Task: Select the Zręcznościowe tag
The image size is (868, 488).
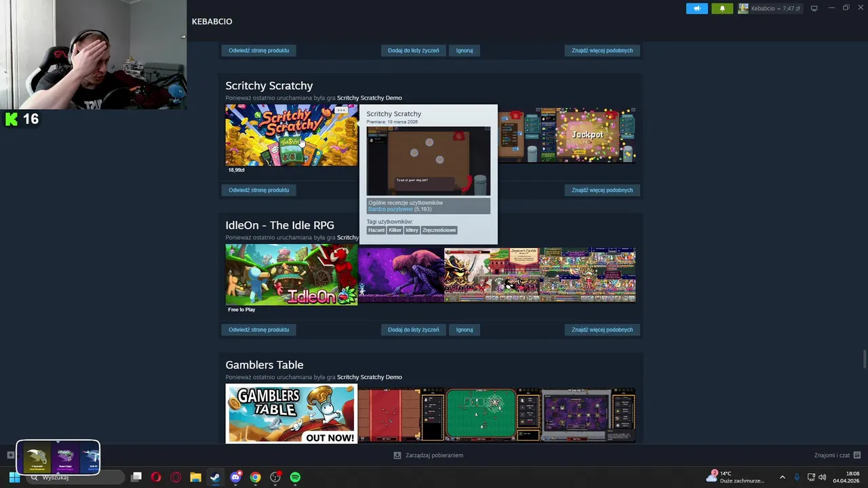Action: [439, 230]
